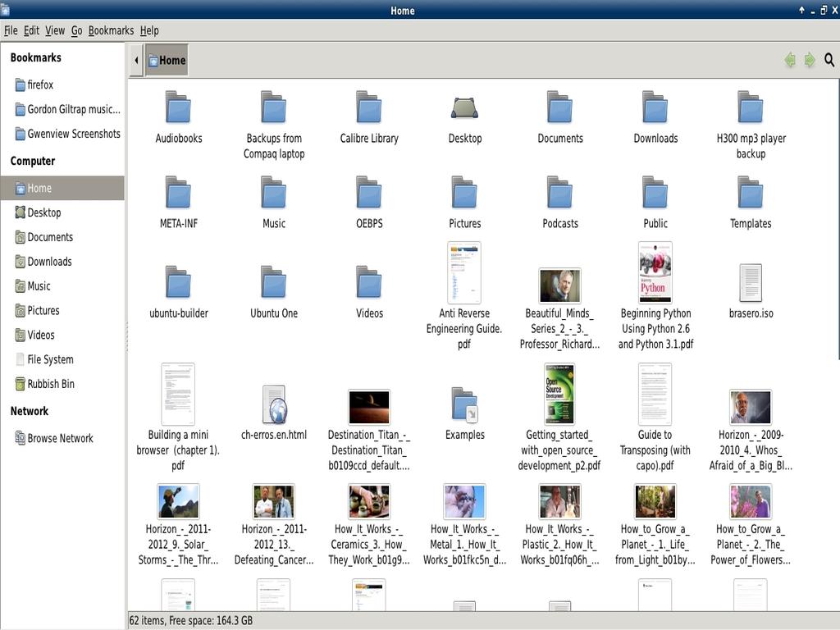Click the Home path bar button
Screen dimensions: 840x630
coord(167,60)
